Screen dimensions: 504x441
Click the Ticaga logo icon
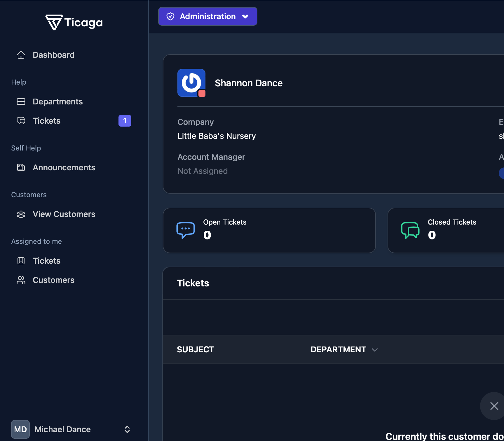(54, 22)
